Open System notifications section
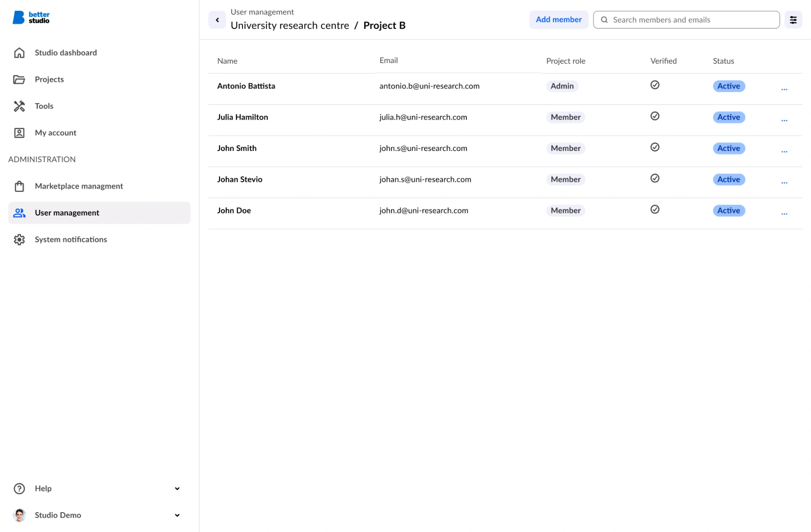Screen dimensions: 811x532 99,239
